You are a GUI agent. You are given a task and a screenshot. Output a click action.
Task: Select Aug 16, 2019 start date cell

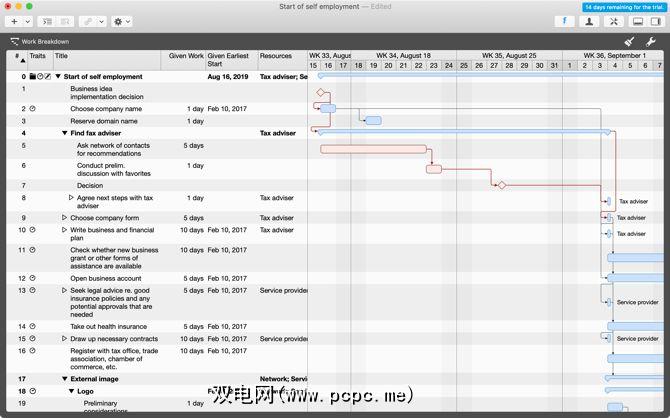[x=228, y=77]
